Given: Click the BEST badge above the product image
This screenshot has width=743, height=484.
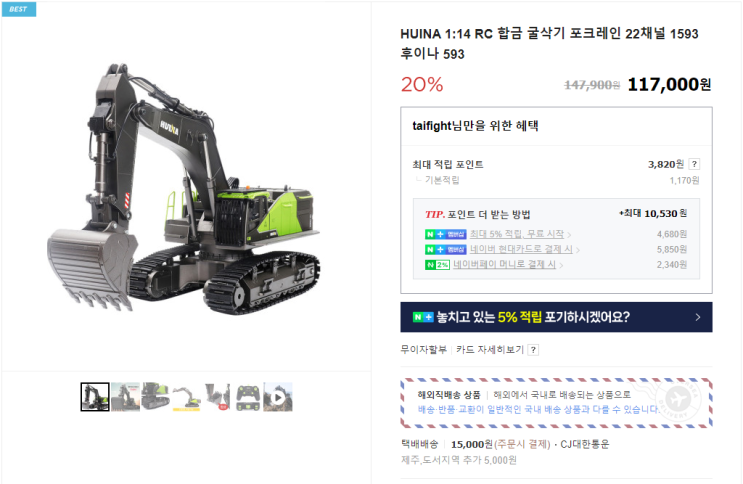Looking at the screenshot, I should 18,9.
